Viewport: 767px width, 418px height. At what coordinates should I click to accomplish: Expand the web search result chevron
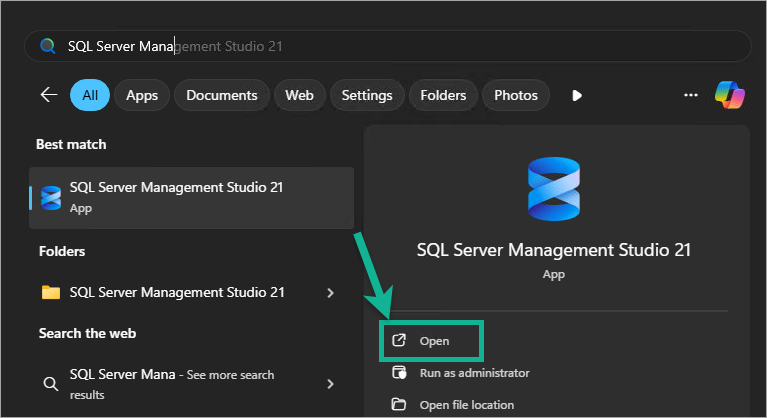[x=330, y=384]
